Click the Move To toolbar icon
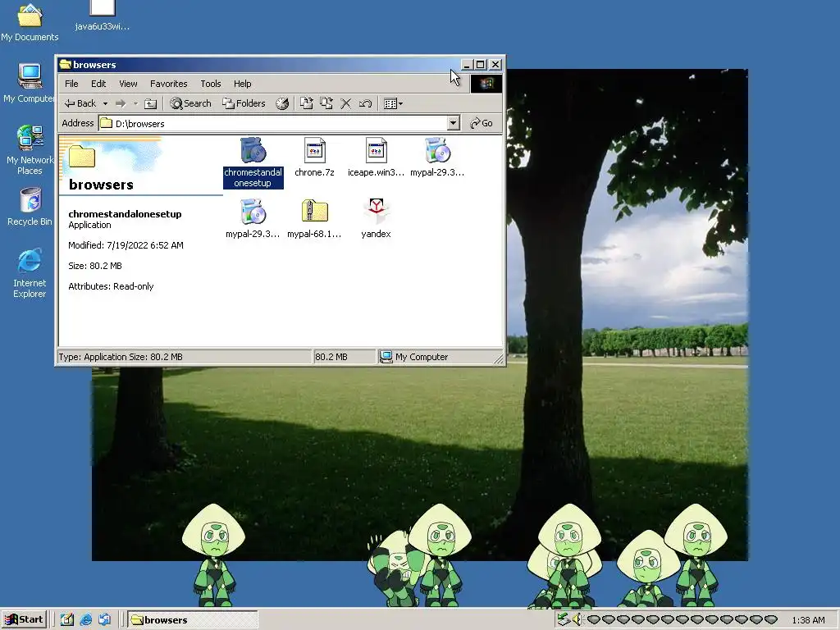This screenshot has height=630, width=840. point(307,103)
